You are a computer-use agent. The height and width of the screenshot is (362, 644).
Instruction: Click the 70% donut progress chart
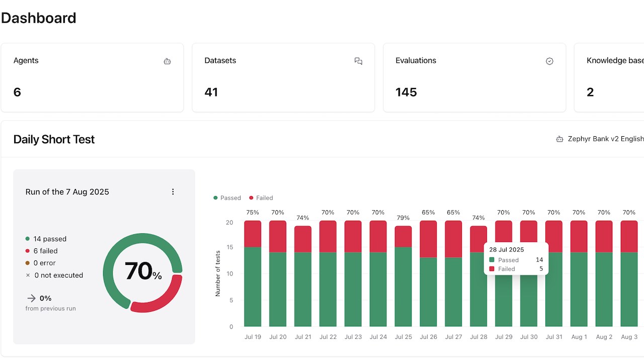[x=143, y=273]
